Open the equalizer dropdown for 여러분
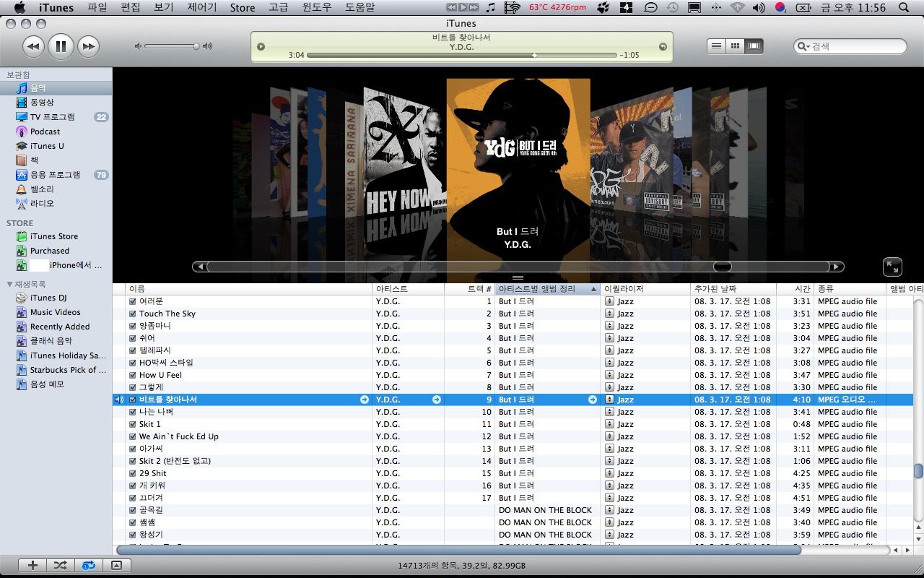The image size is (924, 578). click(x=609, y=301)
